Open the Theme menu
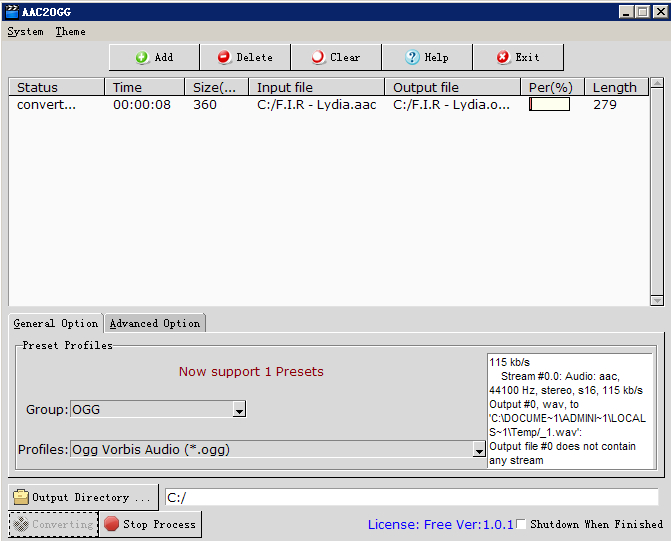 coord(70,32)
